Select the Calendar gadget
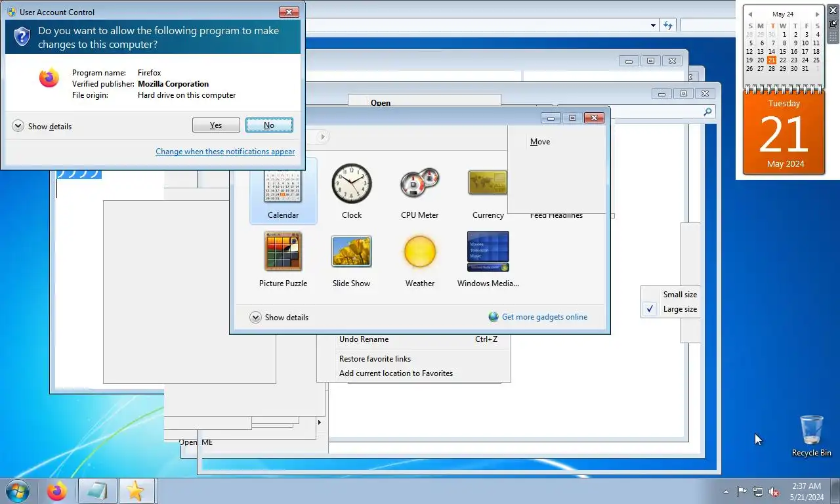Viewport: 840px width, 504px height. click(x=283, y=191)
